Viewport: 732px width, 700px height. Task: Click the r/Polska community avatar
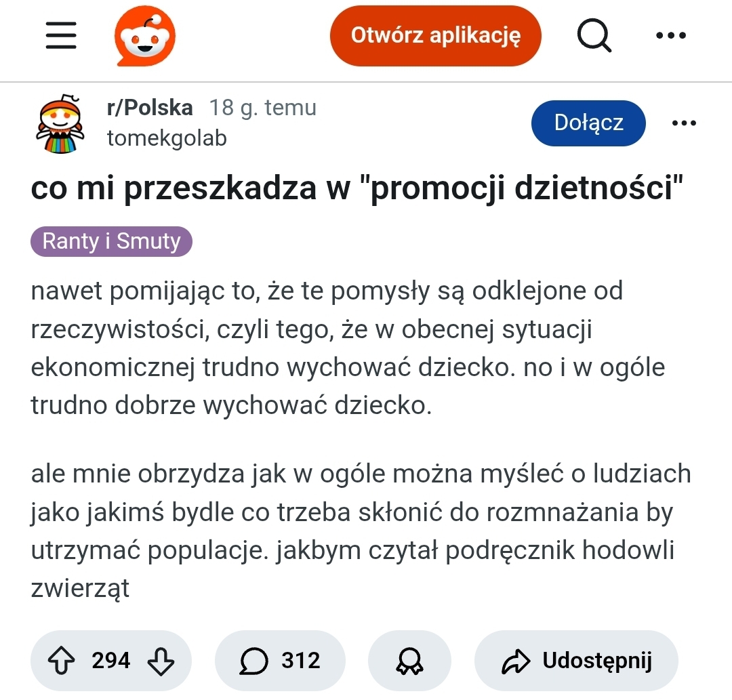coord(59,123)
